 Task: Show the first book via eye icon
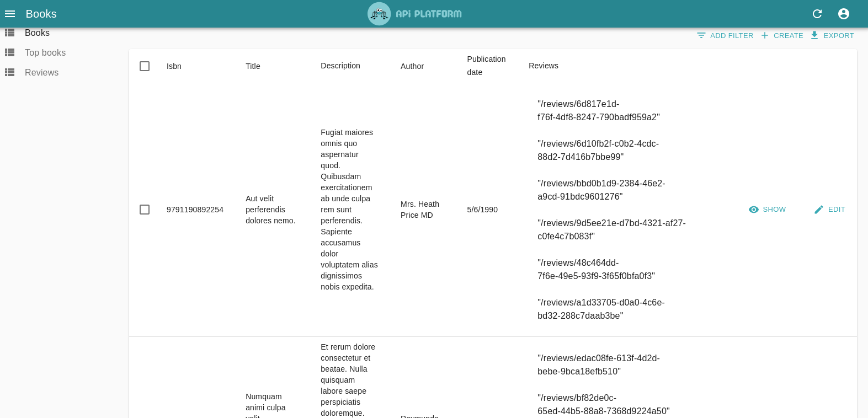tap(754, 210)
